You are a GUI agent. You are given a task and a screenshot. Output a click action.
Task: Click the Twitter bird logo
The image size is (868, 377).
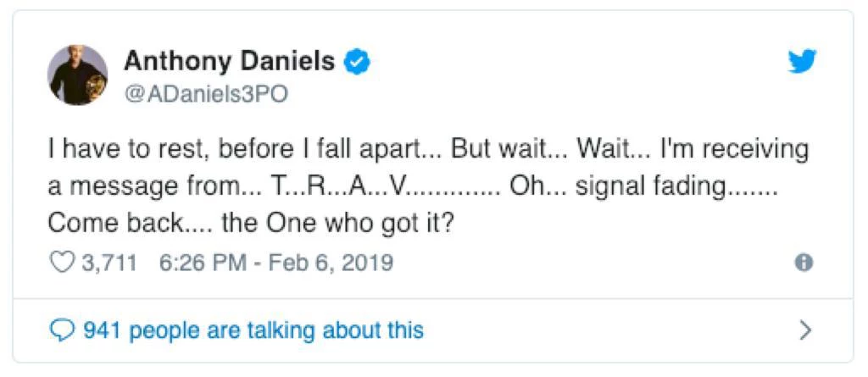click(802, 61)
